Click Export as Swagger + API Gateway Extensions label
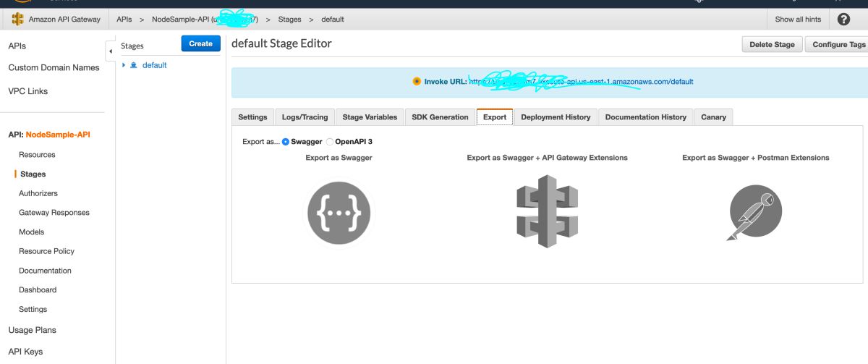Image resolution: width=868 pixels, height=364 pixels. click(548, 158)
